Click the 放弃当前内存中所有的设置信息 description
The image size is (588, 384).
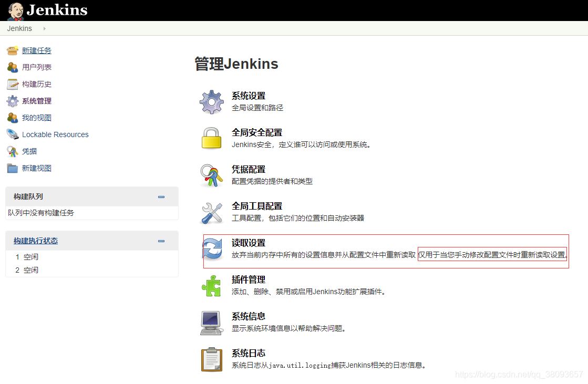(324, 255)
